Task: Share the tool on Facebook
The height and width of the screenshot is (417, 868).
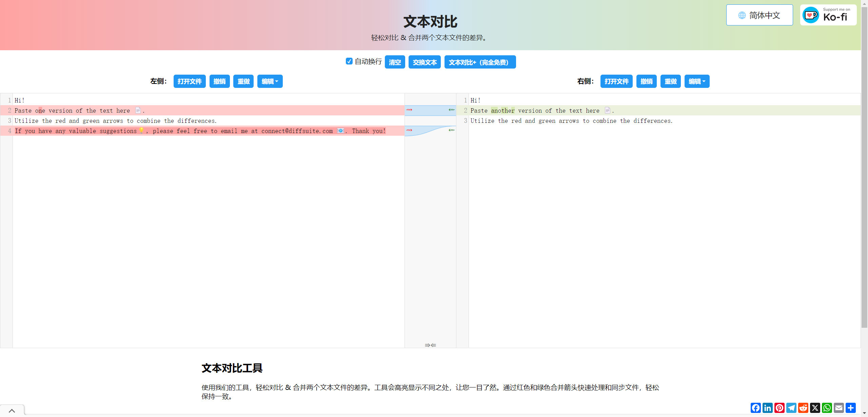Action: pyautogui.click(x=755, y=408)
